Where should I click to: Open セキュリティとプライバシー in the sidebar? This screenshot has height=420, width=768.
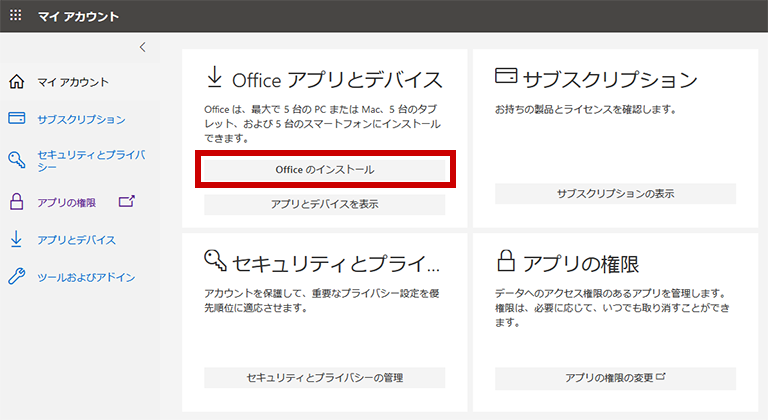click(91, 161)
